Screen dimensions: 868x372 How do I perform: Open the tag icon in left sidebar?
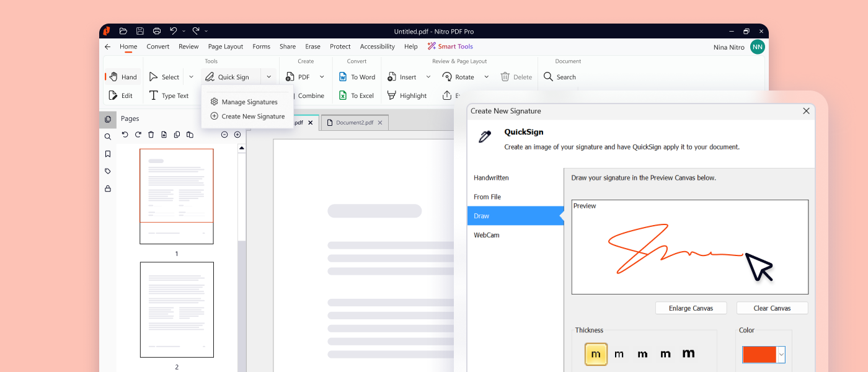click(x=108, y=171)
